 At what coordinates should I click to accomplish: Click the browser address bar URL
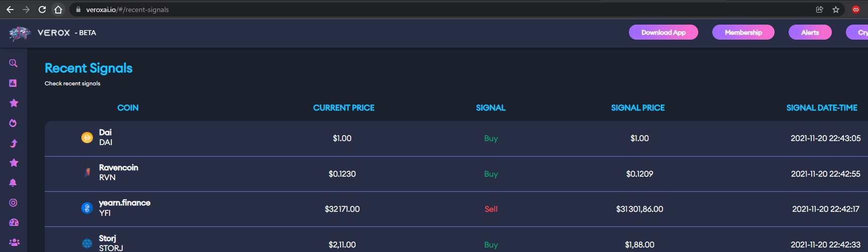pyautogui.click(x=128, y=10)
